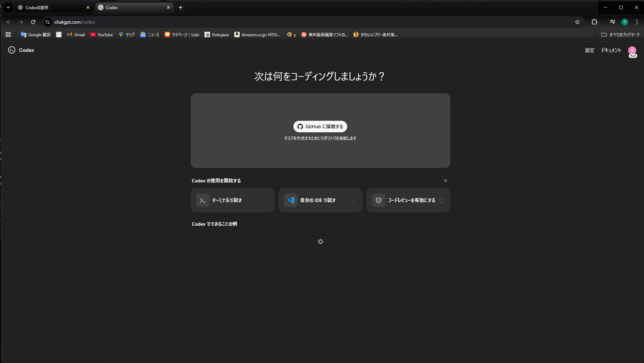Close the Codex browser tab
Image resolution: width=644 pixels, height=363 pixels.
coord(168,7)
